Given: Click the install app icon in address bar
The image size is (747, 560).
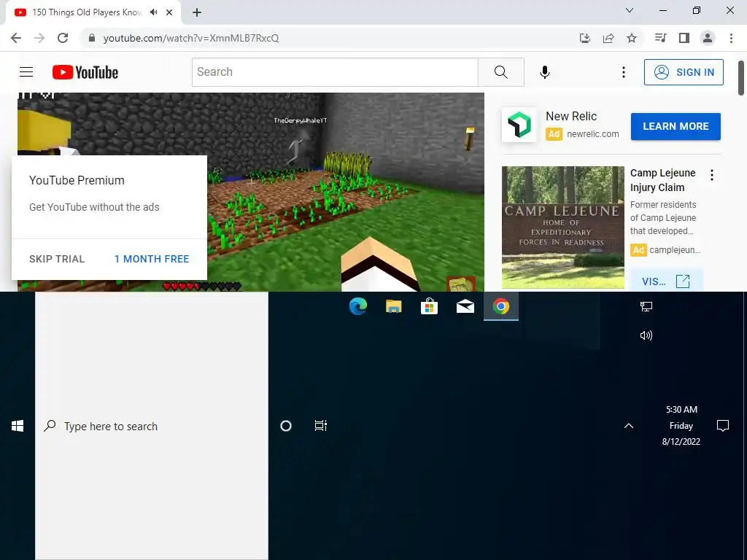Looking at the screenshot, I should click(585, 38).
